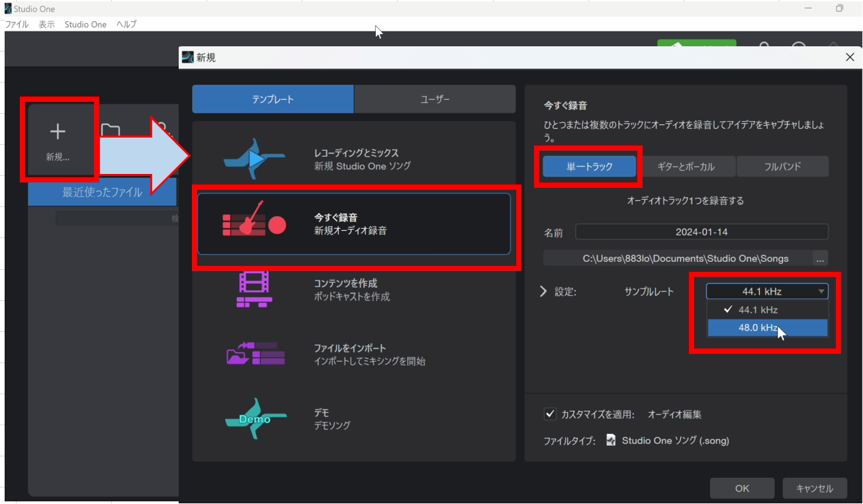Click the Songs folder path field

click(x=676, y=258)
